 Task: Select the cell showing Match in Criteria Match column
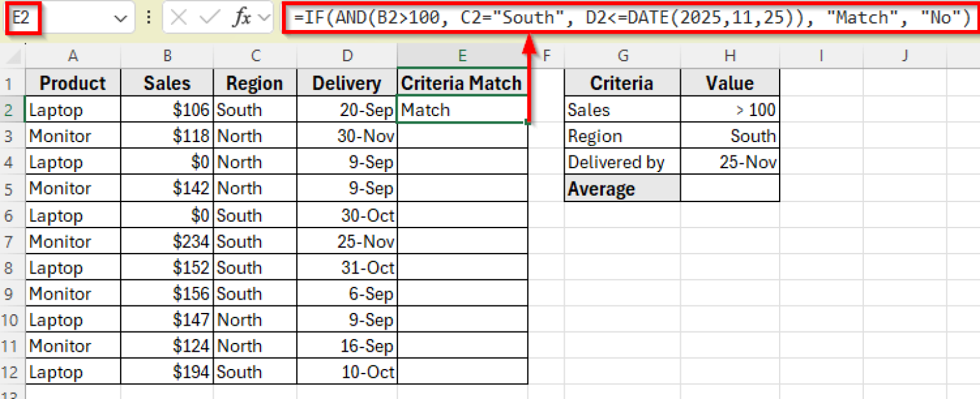462,109
